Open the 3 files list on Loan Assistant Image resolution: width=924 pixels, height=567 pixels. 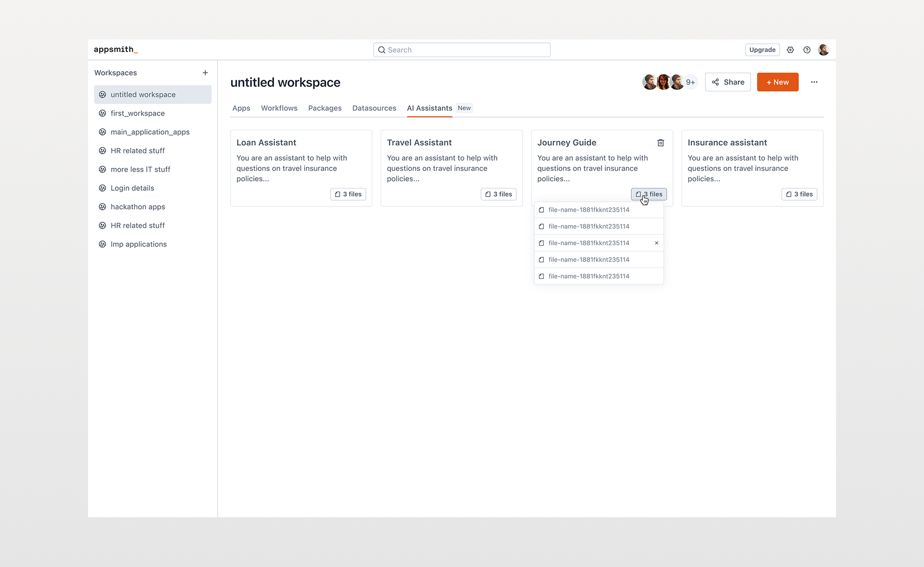pos(348,194)
